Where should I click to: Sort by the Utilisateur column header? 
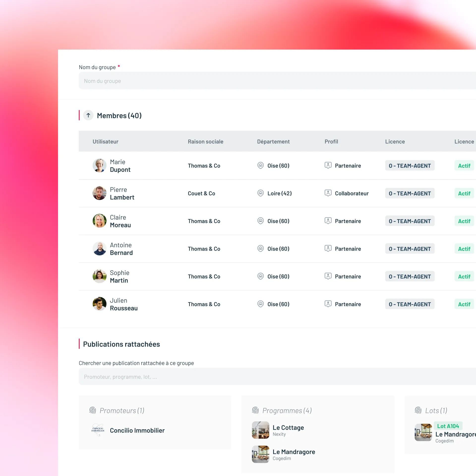click(x=105, y=142)
